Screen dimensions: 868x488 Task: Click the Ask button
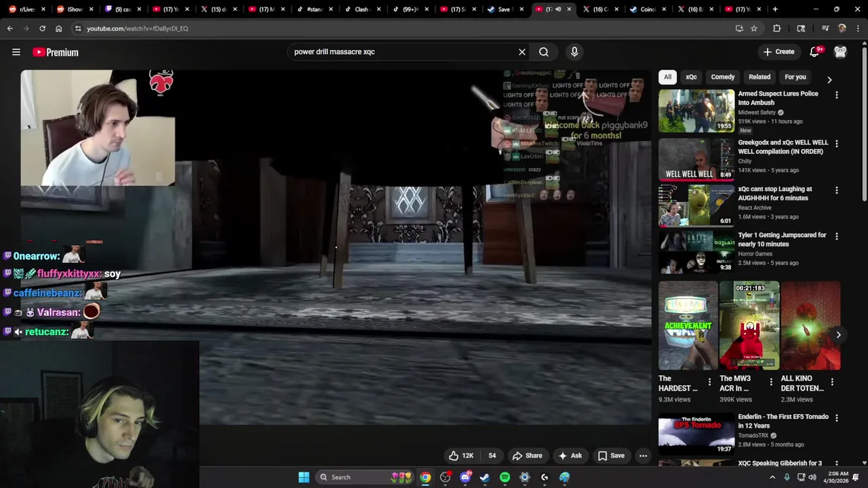(x=570, y=455)
